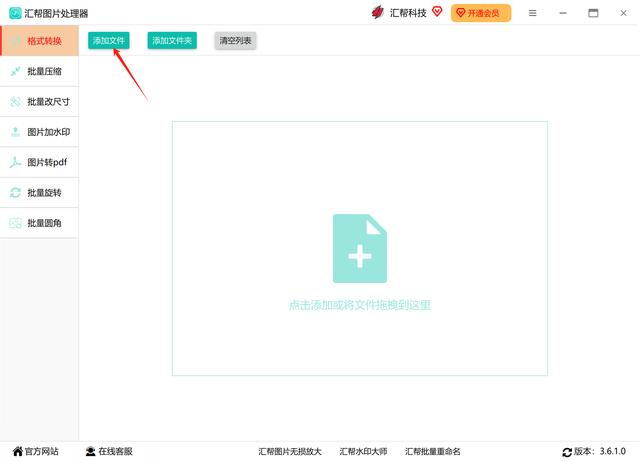Click the customer service person icon
Viewport: 640px width, 461px height.
[90, 451]
